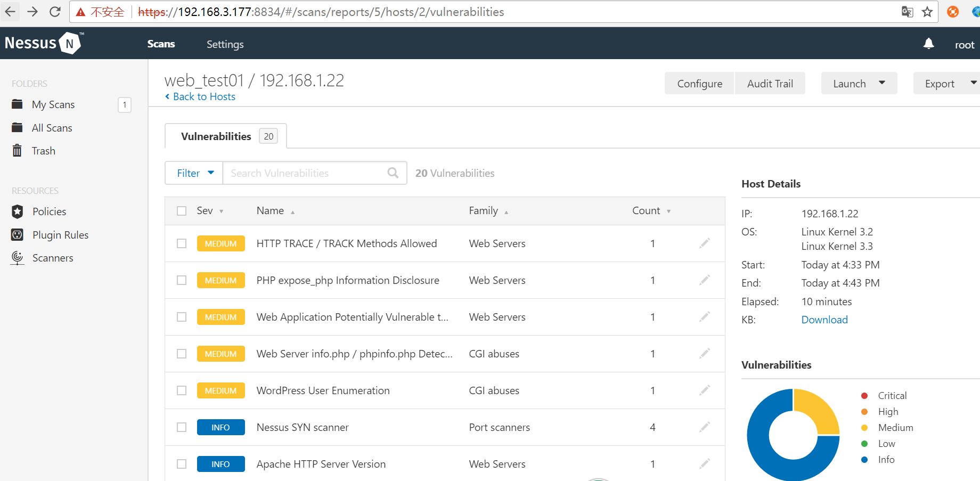
Task: Check the Web Application Potentially Vulnerable row
Action: [x=182, y=317]
